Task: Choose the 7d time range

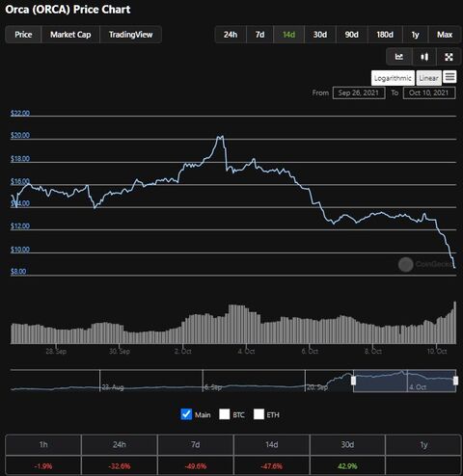Action: pos(259,35)
